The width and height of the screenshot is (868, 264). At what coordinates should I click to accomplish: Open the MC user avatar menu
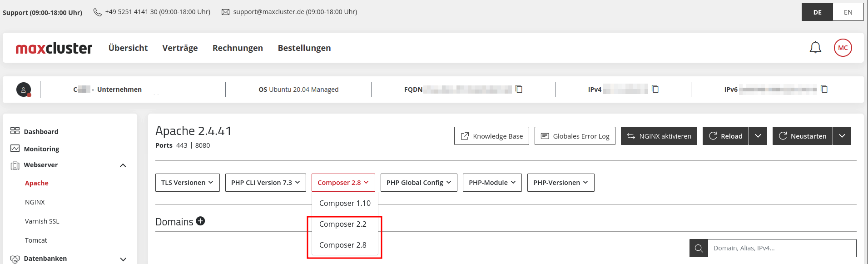[843, 48]
